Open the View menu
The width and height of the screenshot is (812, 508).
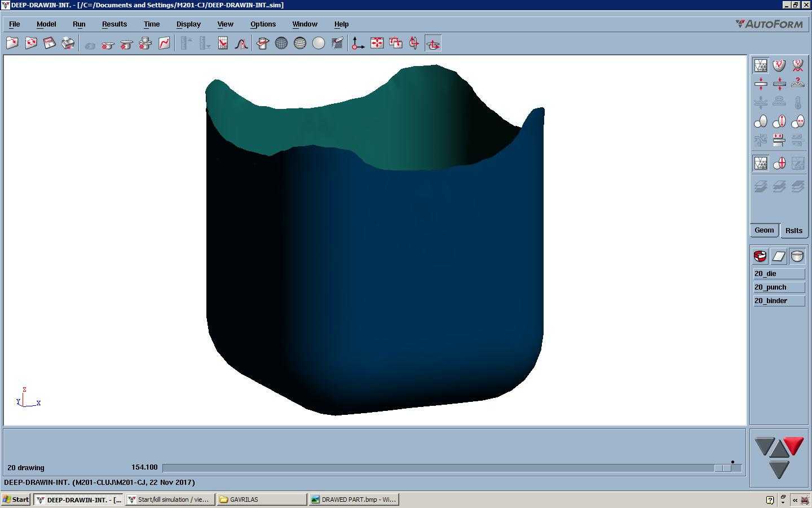tap(226, 24)
